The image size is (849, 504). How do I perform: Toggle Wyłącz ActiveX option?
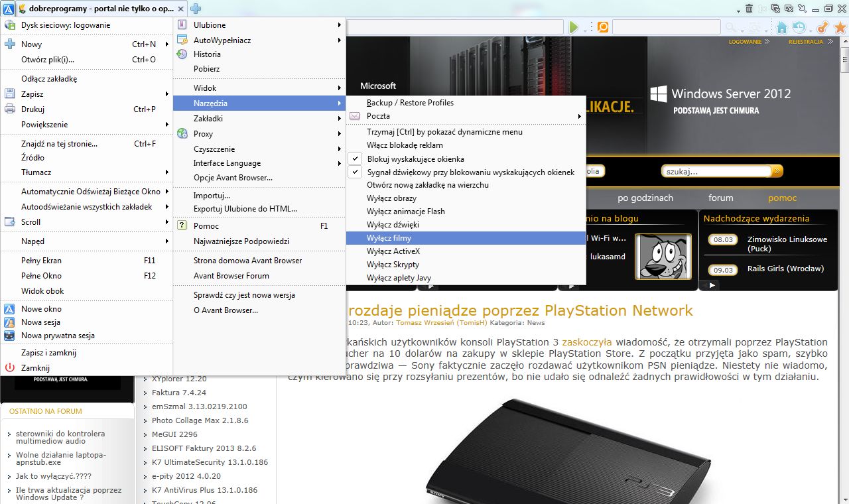pos(466,251)
